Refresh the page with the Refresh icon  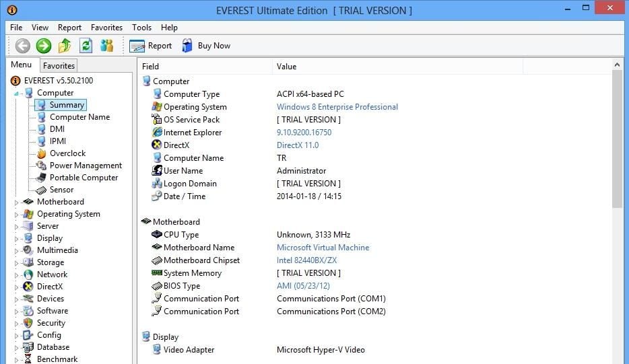[86, 46]
